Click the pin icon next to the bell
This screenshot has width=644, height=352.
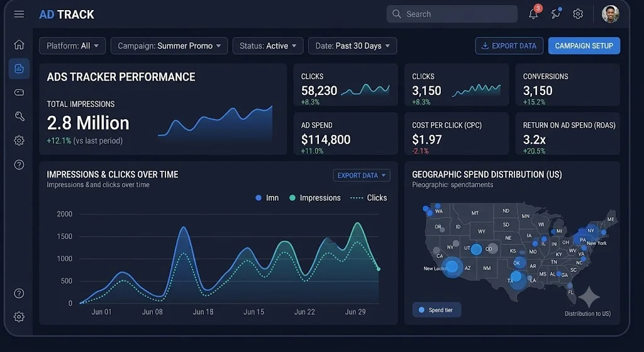pos(556,14)
